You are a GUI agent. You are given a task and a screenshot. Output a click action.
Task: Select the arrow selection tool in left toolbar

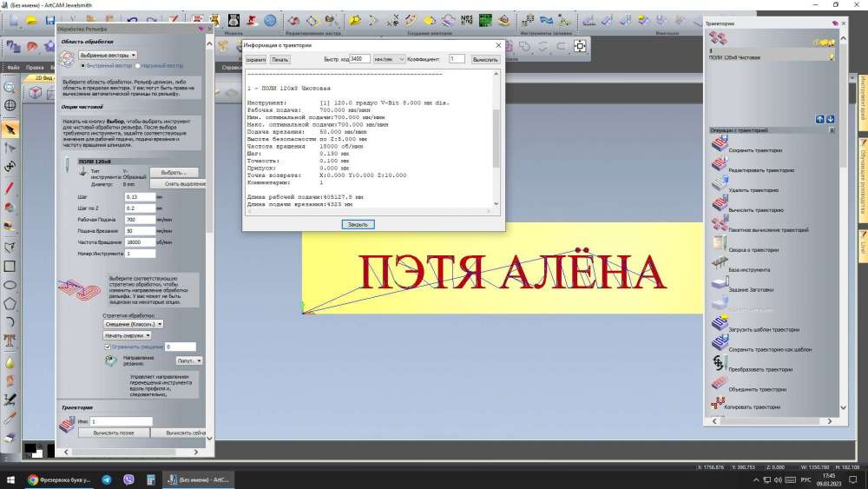pos(10,129)
